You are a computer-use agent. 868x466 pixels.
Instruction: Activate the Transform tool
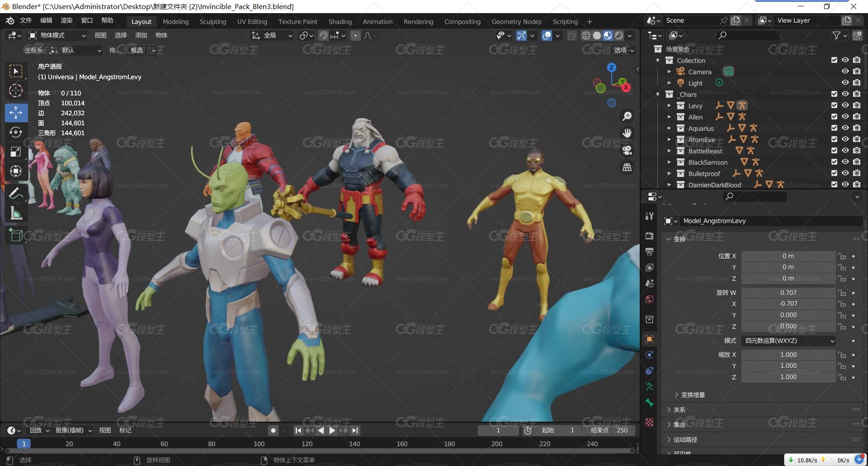pos(16,171)
